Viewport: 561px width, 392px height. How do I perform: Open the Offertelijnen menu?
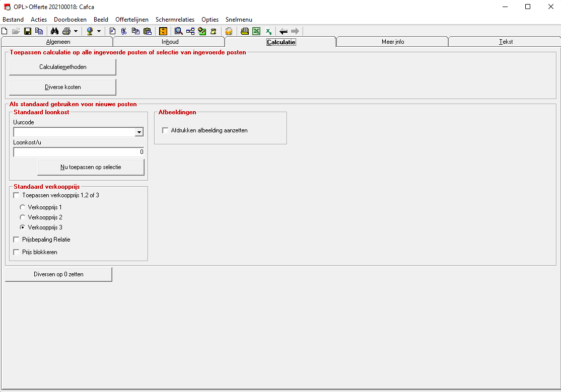coord(131,20)
